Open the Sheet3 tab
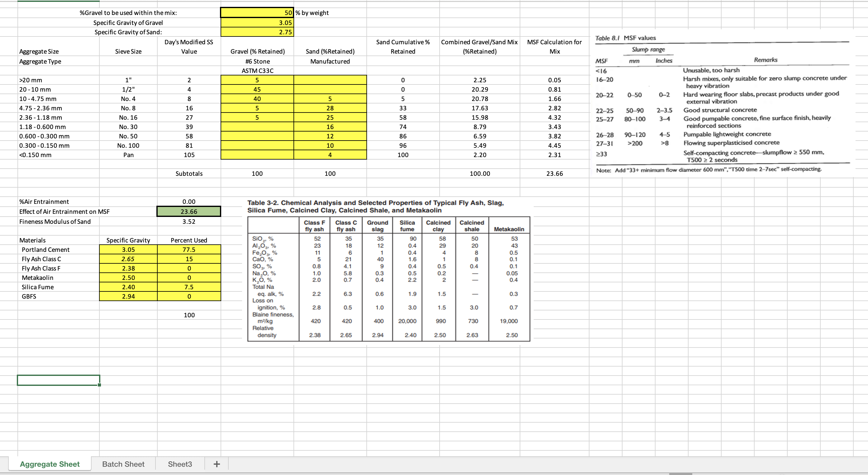Viewport: 868px width, 475px height. [179, 464]
